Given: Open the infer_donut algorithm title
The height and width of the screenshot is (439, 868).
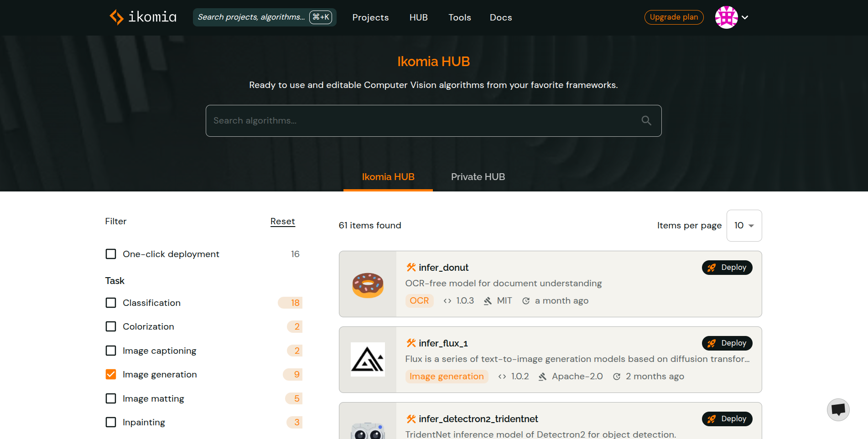Looking at the screenshot, I should pyautogui.click(x=443, y=268).
